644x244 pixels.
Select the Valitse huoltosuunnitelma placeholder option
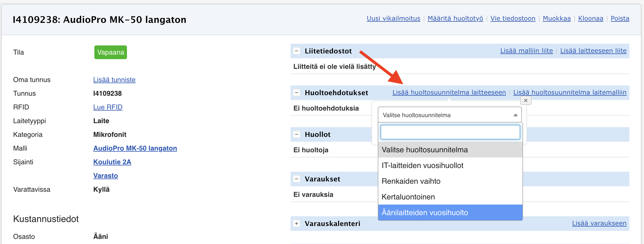pos(450,150)
